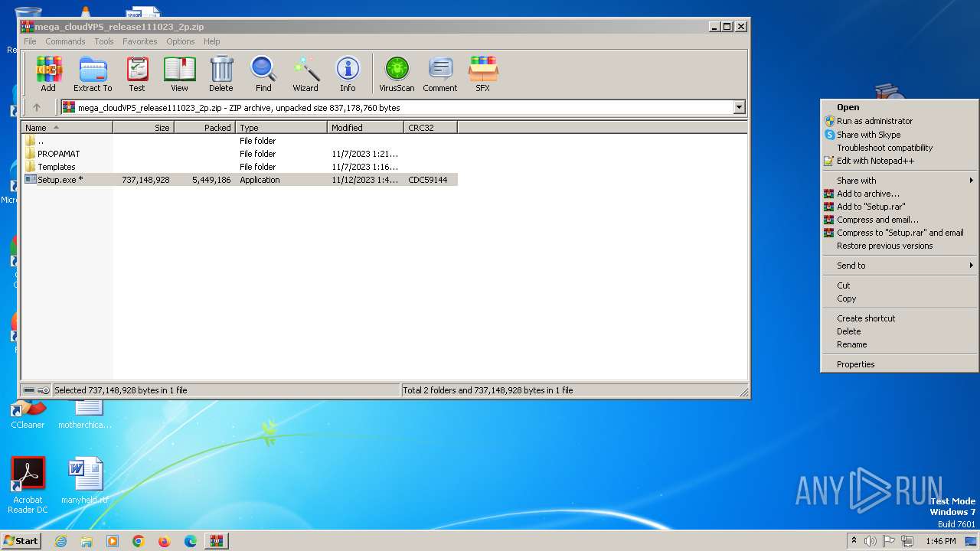Select Compress to "Setup.rar" and email
The image size is (980, 551).
pos(899,233)
